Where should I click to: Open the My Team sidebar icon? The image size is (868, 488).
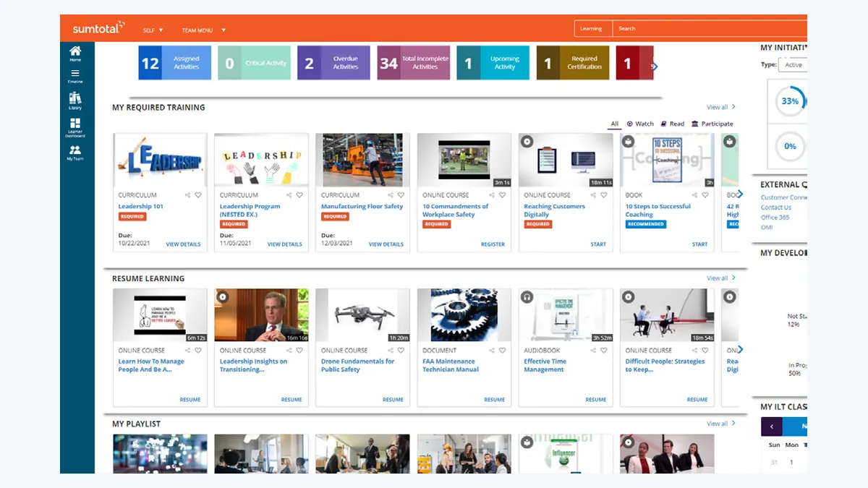[x=75, y=153]
